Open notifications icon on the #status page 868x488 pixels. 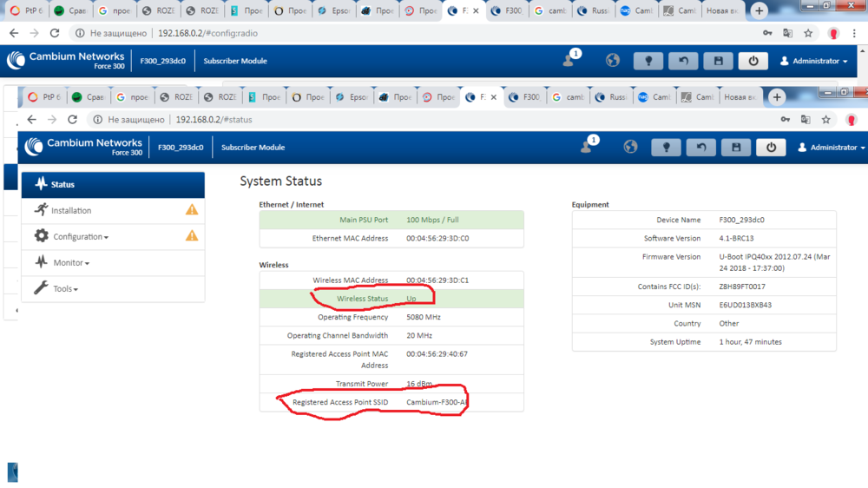point(588,147)
